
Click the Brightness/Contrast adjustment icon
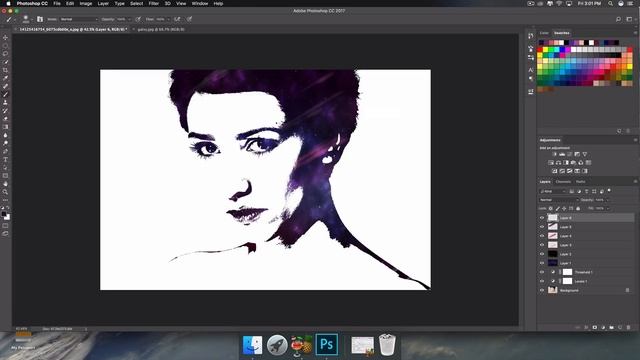click(554, 154)
